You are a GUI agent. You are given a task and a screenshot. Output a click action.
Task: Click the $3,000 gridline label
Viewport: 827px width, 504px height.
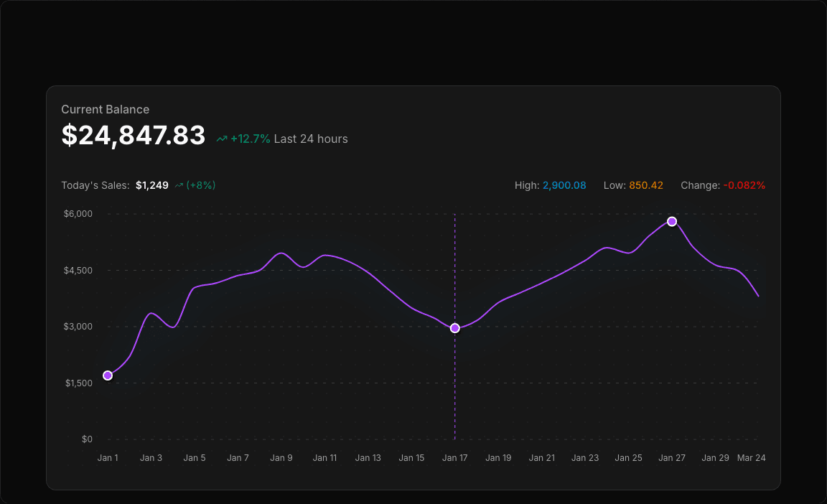tap(78, 326)
